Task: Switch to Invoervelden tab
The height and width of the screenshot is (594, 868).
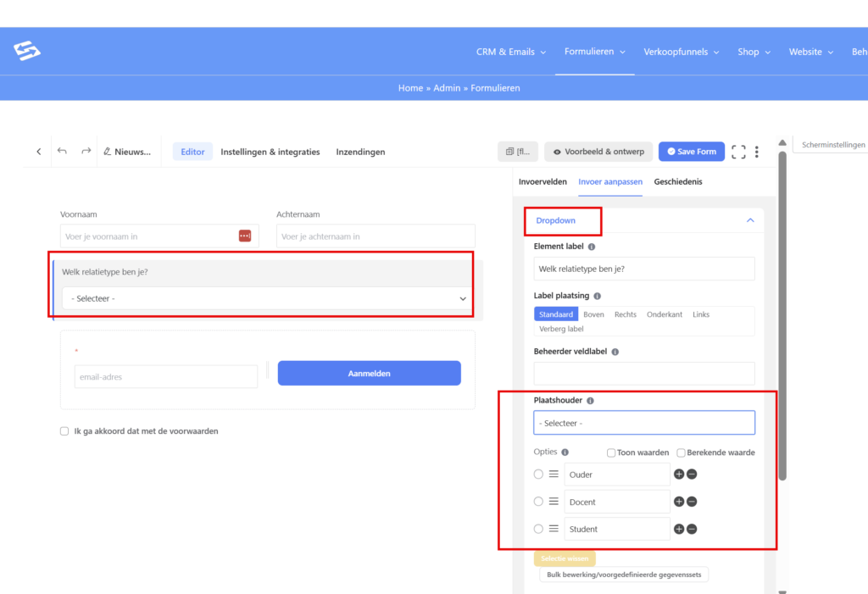Action: coord(542,181)
